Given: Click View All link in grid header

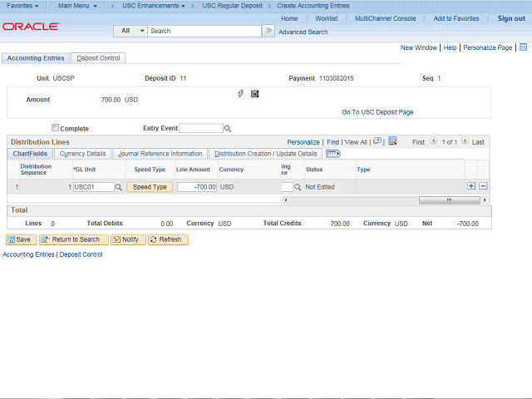Looking at the screenshot, I should (x=356, y=142).
